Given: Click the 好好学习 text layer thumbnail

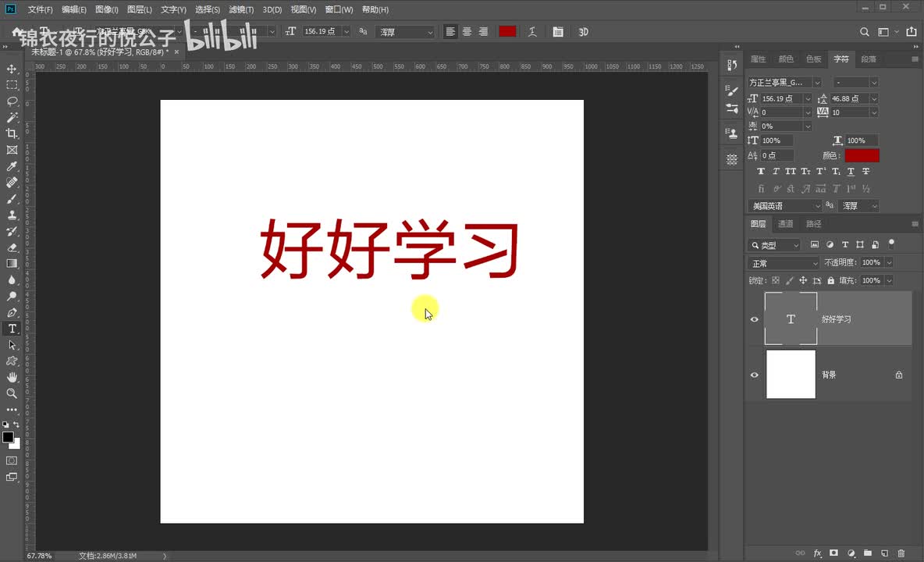Looking at the screenshot, I should coord(791,318).
